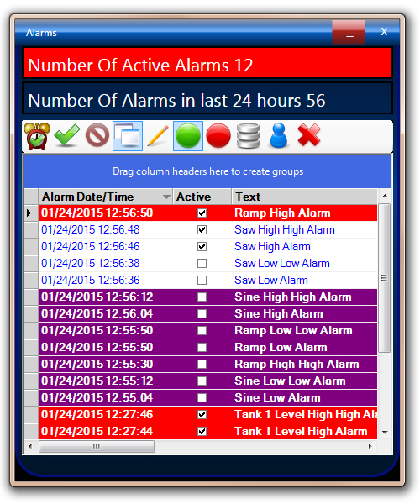This screenshot has height=504, width=420.
Task: Click the grey database stack icon
Action: click(x=248, y=136)
